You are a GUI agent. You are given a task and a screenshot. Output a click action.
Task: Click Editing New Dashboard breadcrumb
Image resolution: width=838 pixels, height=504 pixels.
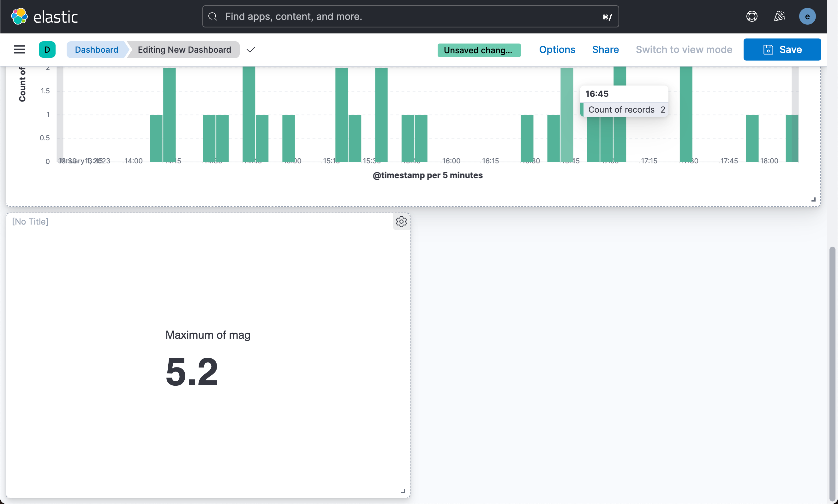184,50
